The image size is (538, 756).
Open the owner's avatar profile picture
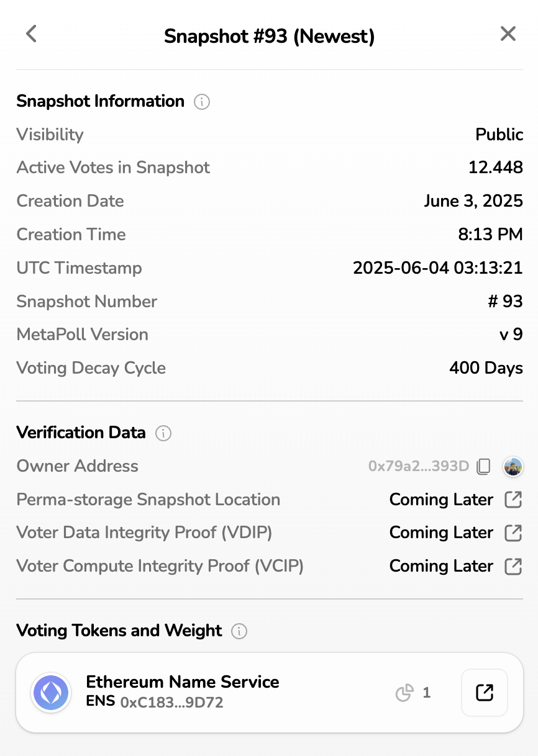coord(513,466)
